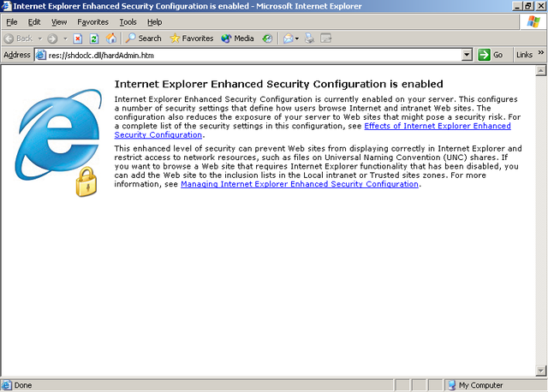Click the History icon
The width and height of the screenshot is (548, 392).
(267, 39)
